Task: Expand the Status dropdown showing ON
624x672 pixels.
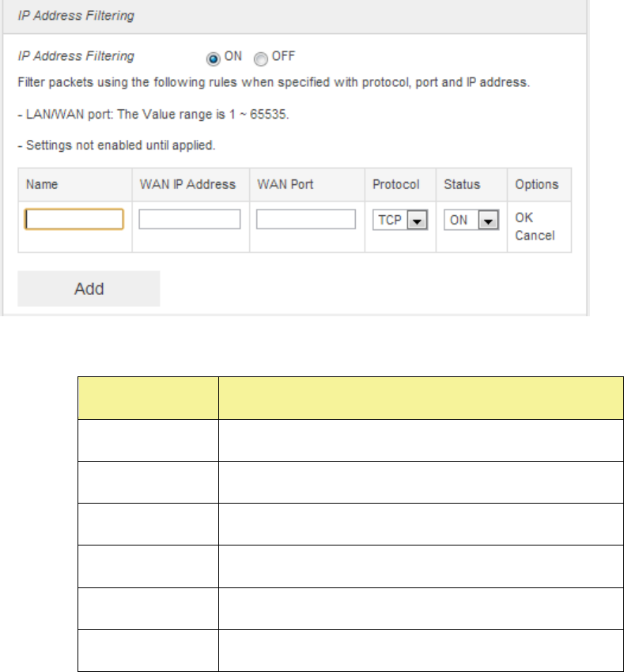Action: pyautogui.click(x=471, y=221)
